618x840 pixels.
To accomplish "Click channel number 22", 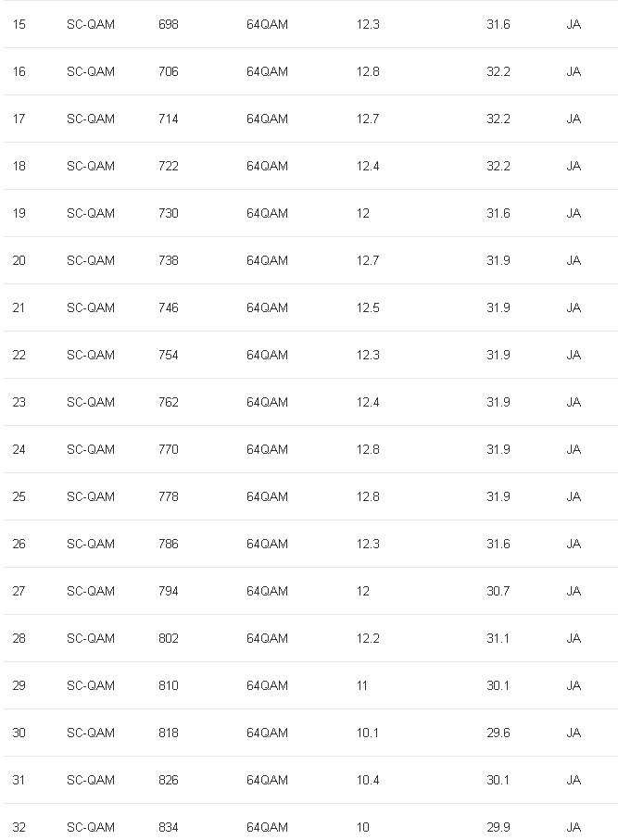I will [19, 355].
